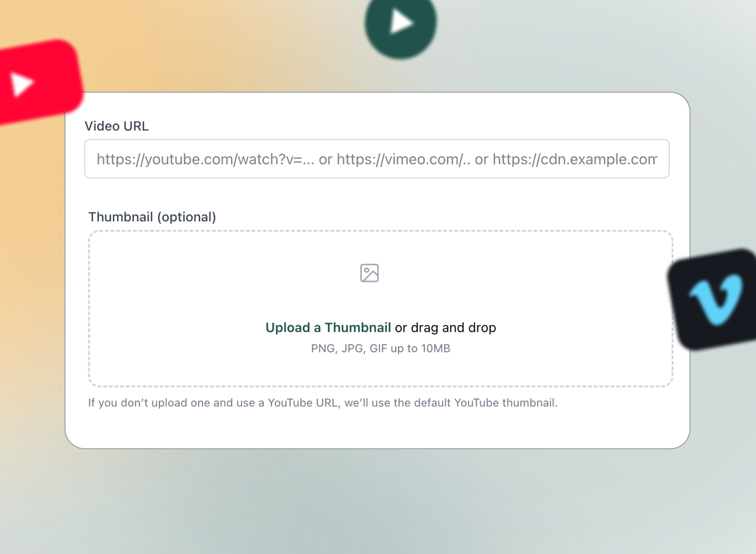Click the vimeo.com portion of the placeholder
Image resolution: width=756 pixels, height=554 pixels.
point(404,159)
